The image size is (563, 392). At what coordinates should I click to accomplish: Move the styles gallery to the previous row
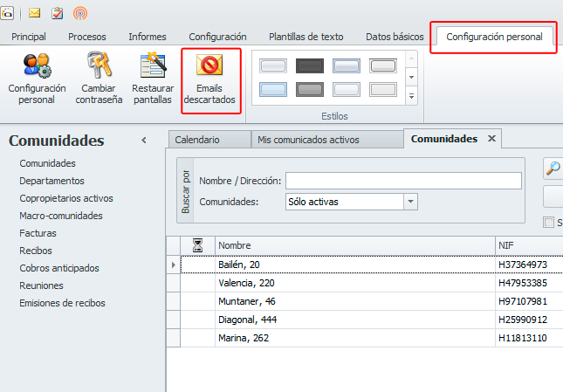coord(411,58)
